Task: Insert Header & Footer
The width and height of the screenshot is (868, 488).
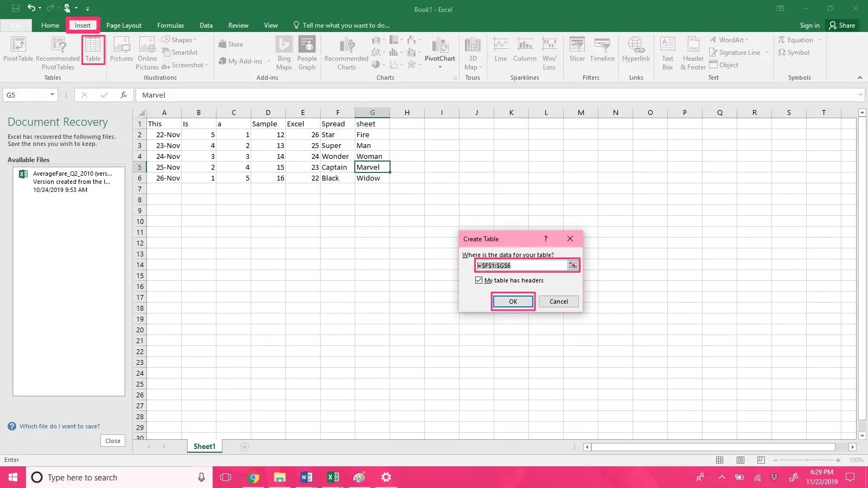Action: click(x=693, y=53)
